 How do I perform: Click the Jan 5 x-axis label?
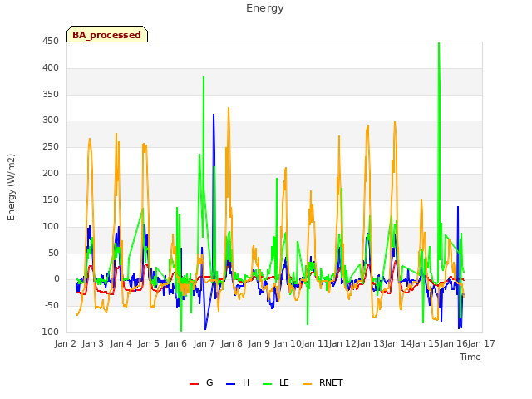click(x=148, y=343)
